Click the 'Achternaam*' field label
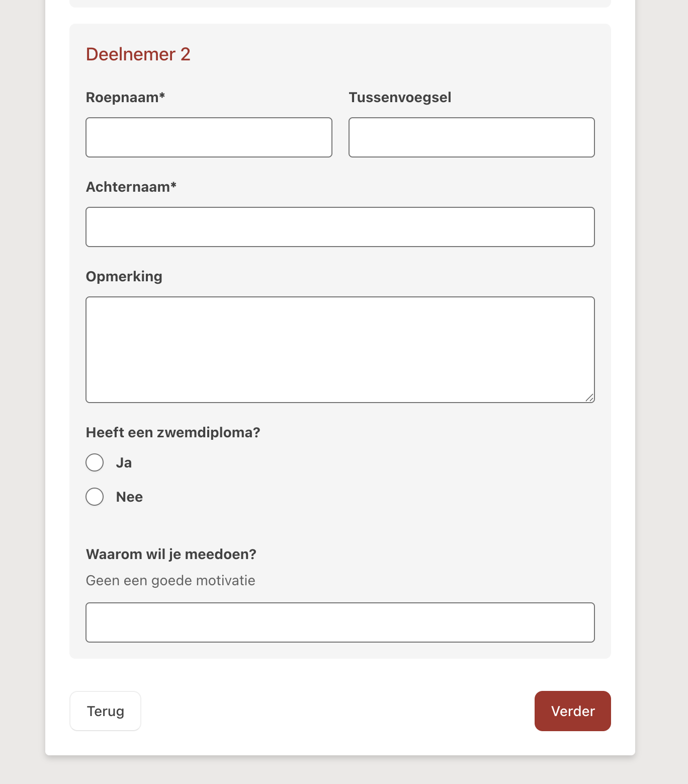Image resolution: width=688 pixels, height=784 pixels. coord(131,187)
